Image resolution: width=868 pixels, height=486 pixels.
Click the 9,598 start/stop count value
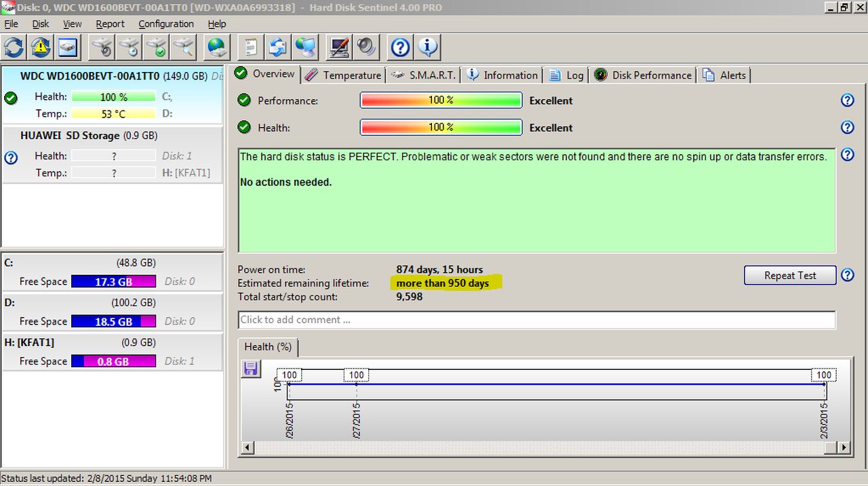point(410,297)
